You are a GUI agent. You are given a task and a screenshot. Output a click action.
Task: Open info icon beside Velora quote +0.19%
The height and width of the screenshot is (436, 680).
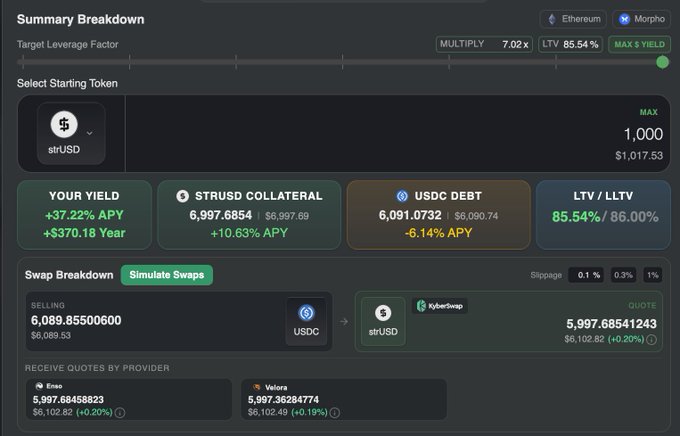click(x=334, y=413)
